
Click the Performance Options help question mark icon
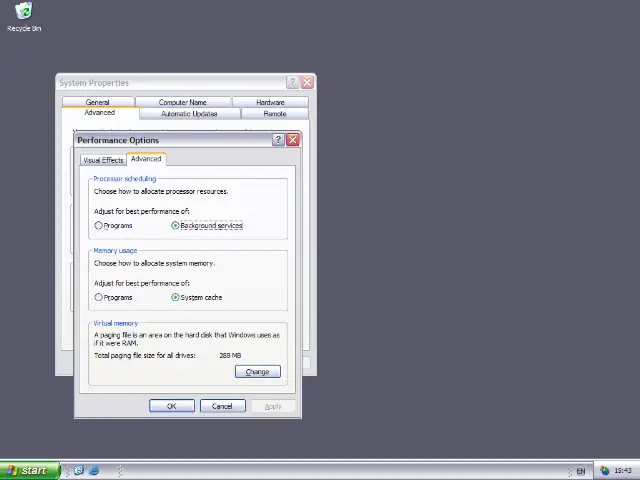tap(278, 140)
